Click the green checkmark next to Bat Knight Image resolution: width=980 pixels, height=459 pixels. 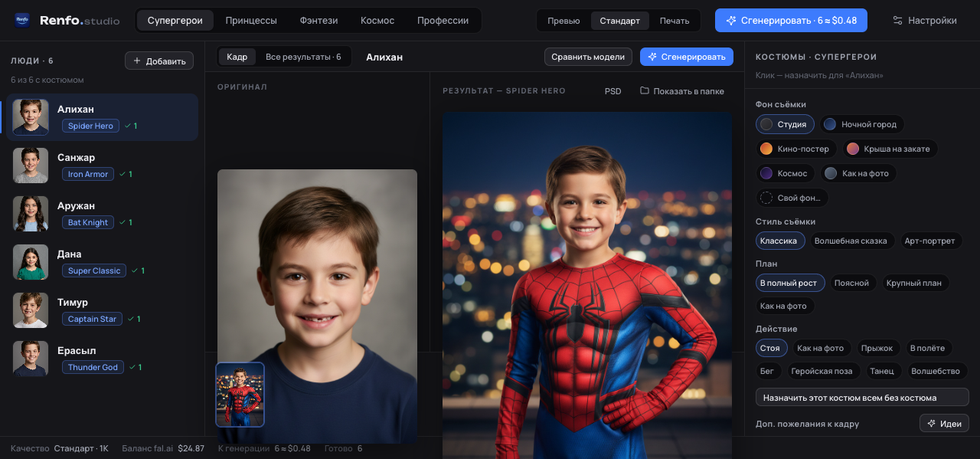coord(122,222)
